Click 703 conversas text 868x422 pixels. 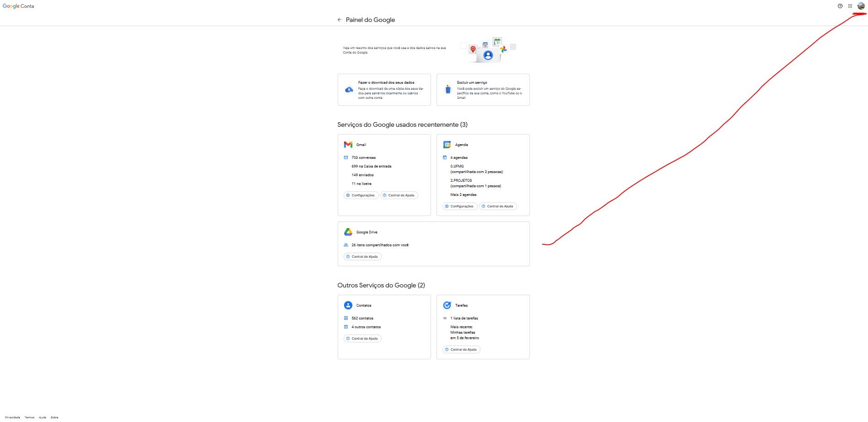pyautogui.click(x=363, y=157)
